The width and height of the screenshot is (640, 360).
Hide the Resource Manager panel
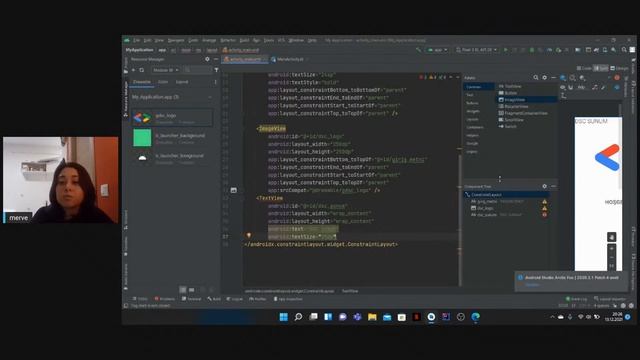pos(216,59)
